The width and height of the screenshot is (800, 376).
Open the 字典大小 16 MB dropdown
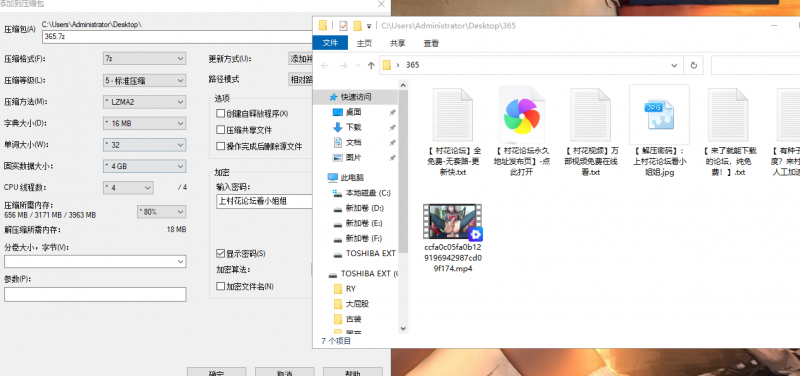144,123
